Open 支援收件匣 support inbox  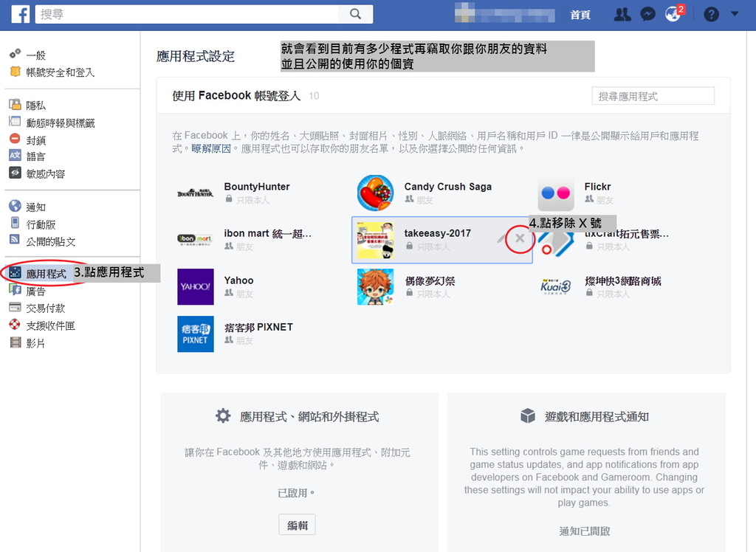pyautogui.click(x=50, y=326)
